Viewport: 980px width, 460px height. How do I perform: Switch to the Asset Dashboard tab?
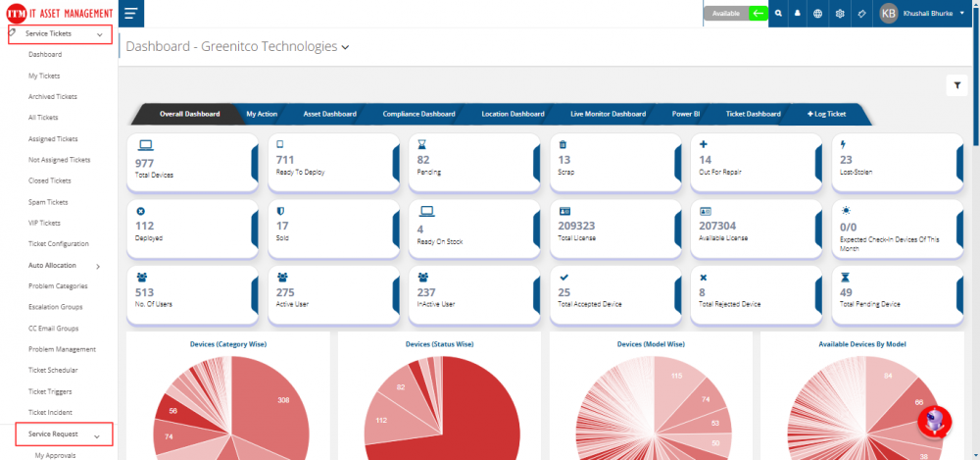[329, 114]
